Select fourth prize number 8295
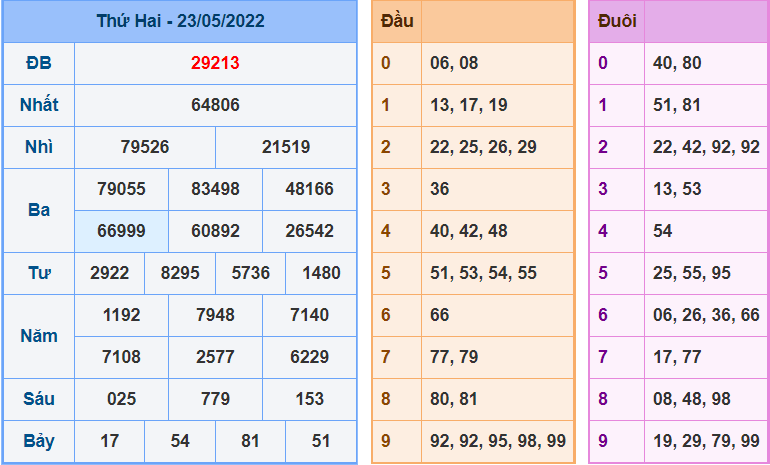Viewport: 770px width, 465px height. point(180,273)
